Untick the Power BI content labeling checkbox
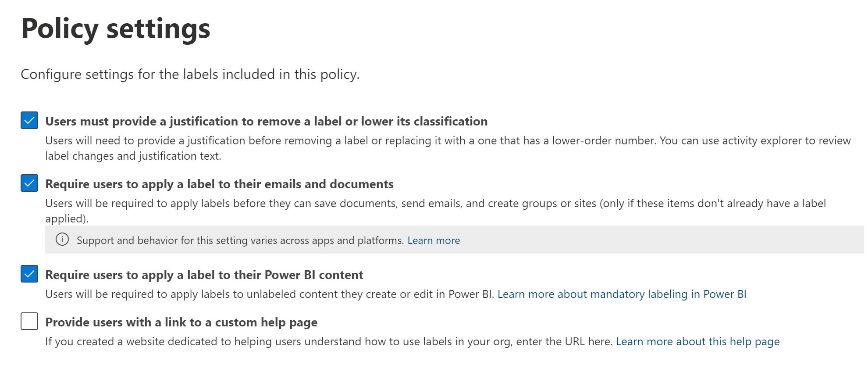The image size is (868, 376). (x=29, y=274)
